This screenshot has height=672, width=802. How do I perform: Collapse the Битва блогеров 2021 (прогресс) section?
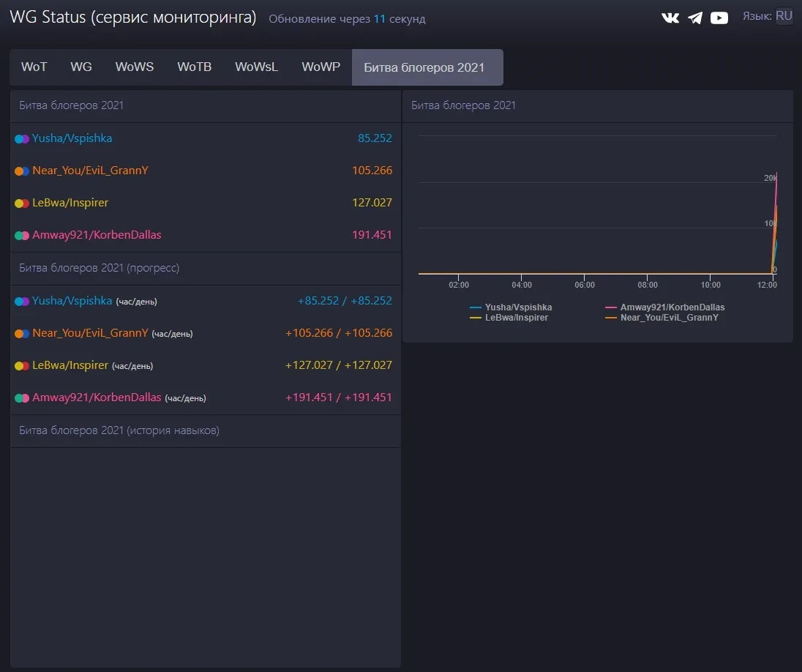100,268
